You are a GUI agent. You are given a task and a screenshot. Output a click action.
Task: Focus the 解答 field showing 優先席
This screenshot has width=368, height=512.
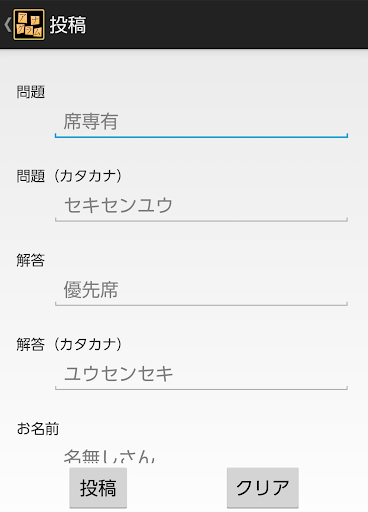[201, 290]
